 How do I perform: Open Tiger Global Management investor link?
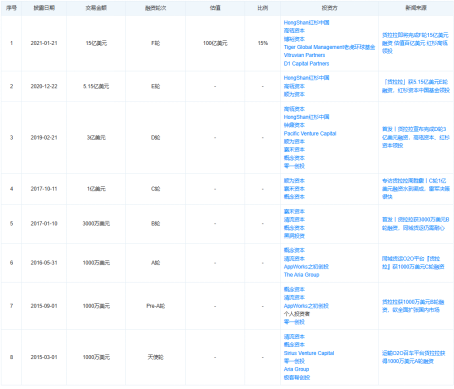(x=329, y=47)
